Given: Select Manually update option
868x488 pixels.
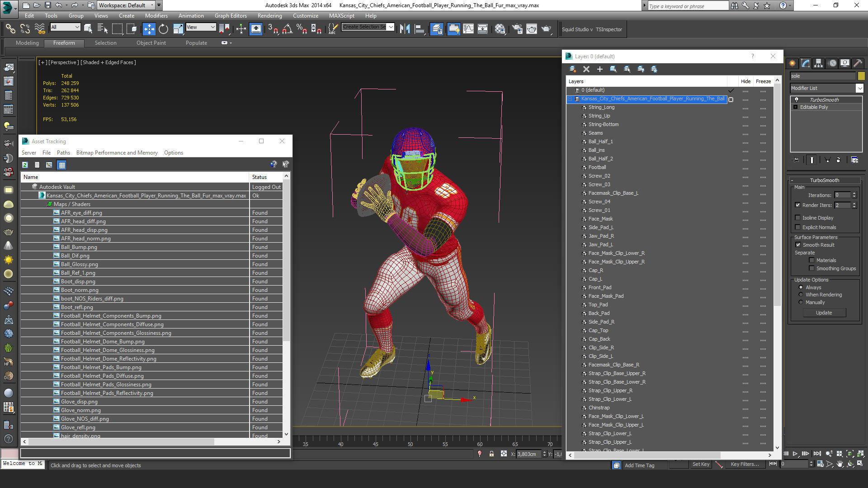Looking at the screenshot, I should 801,302.
